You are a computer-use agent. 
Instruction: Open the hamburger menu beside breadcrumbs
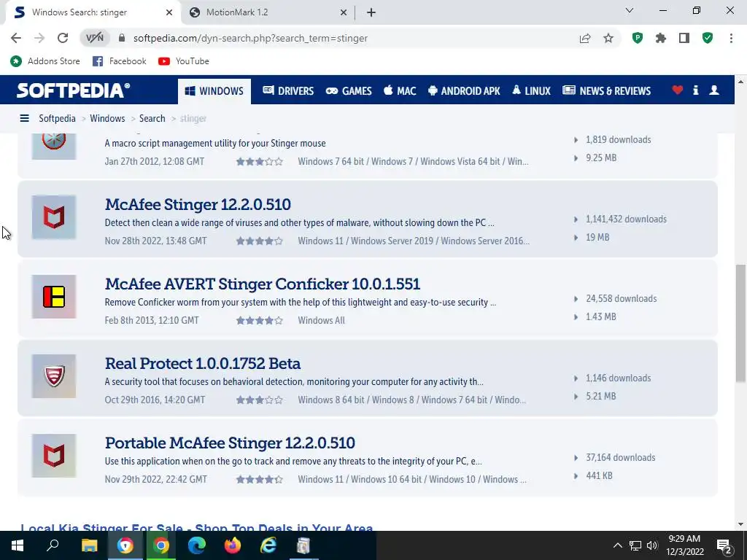pos(24,118)
